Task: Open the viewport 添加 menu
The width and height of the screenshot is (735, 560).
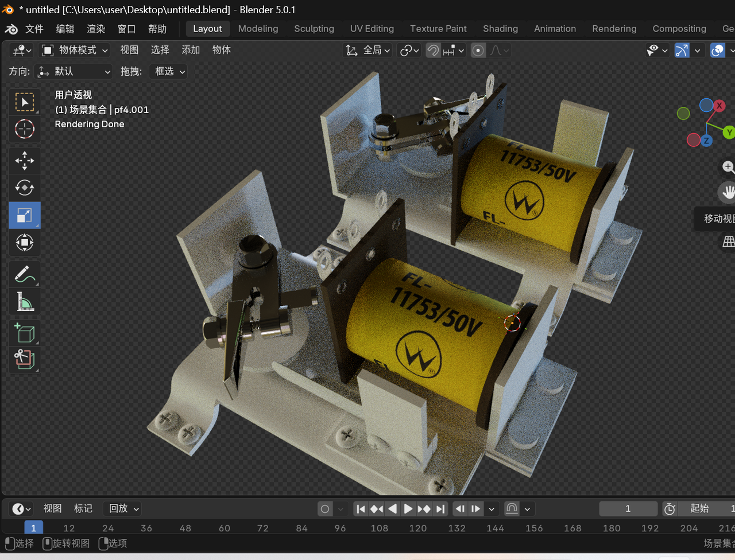Action: click(x=191, y=50)
